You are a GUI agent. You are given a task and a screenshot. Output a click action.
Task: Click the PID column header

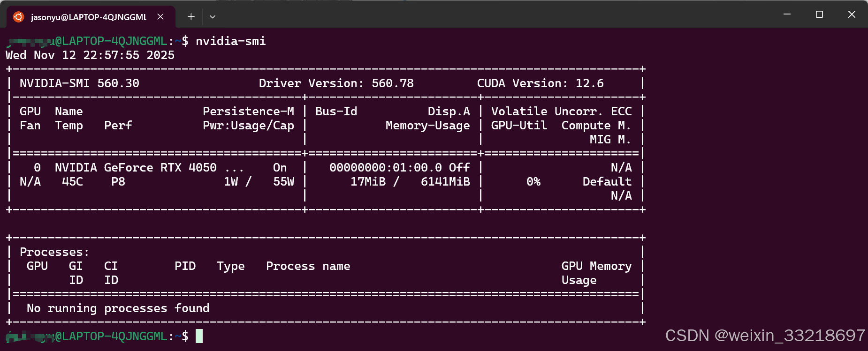[185, 266]
